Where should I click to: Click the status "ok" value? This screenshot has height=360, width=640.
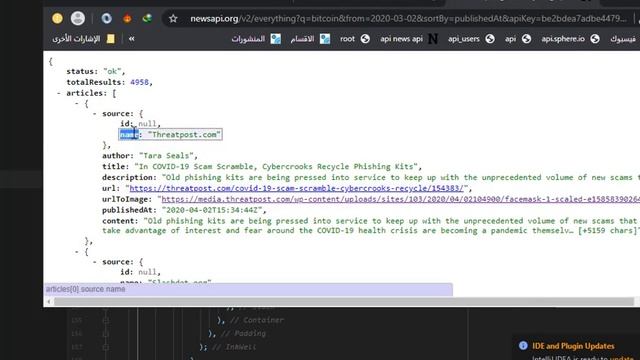coord(112,71)
